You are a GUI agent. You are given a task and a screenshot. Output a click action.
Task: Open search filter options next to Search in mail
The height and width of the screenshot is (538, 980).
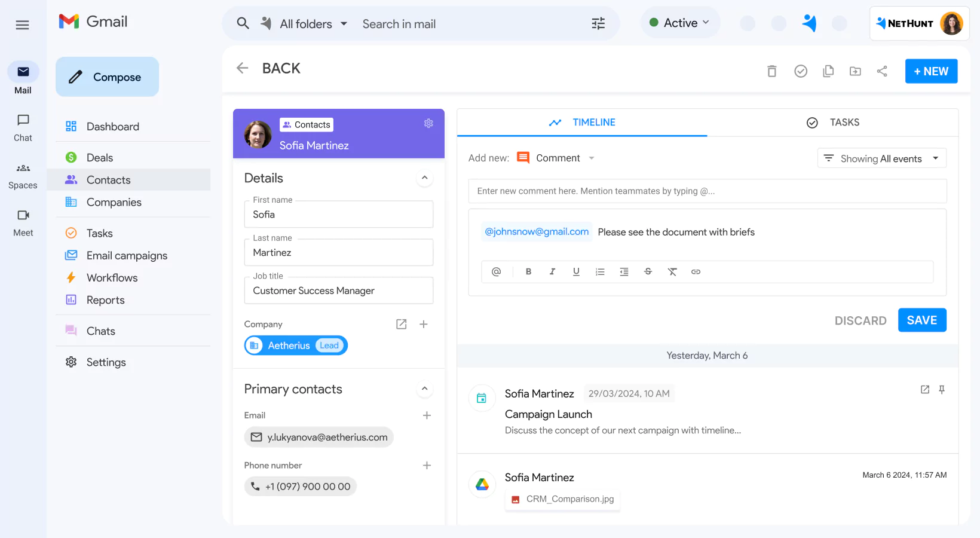coord(598,23)
